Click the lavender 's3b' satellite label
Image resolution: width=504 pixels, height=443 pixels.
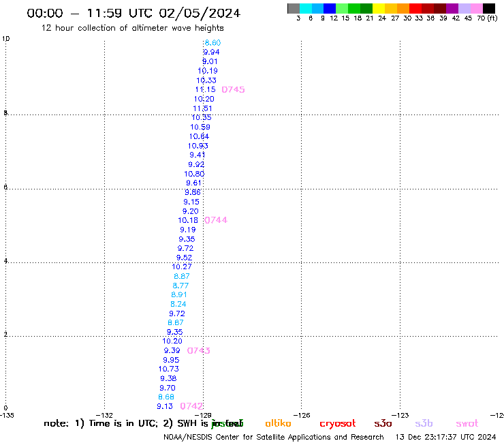(424, 423)
